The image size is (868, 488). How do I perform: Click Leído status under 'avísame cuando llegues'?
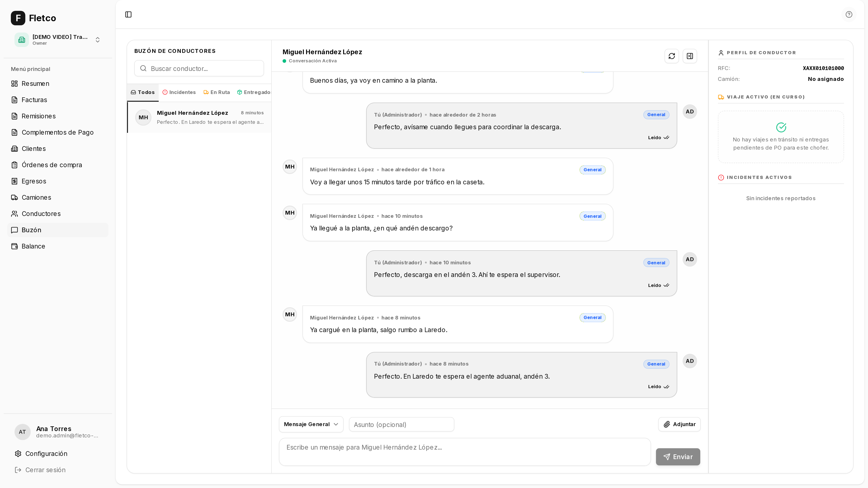pos(658,137)
